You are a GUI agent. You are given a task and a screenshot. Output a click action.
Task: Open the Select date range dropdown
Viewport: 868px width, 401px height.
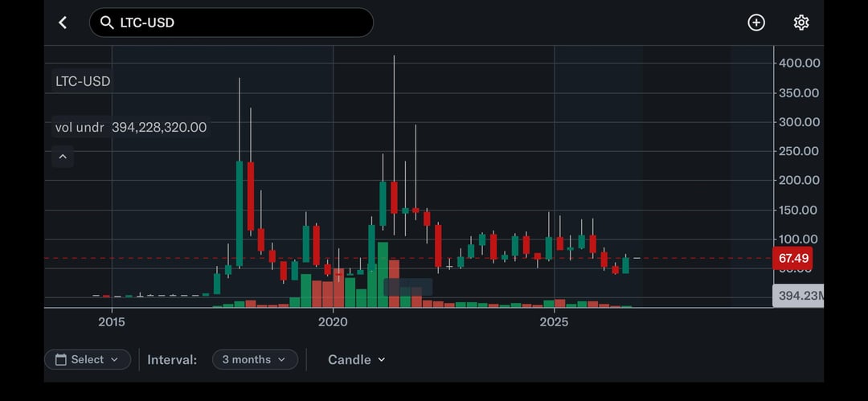[x=88, y=359]
